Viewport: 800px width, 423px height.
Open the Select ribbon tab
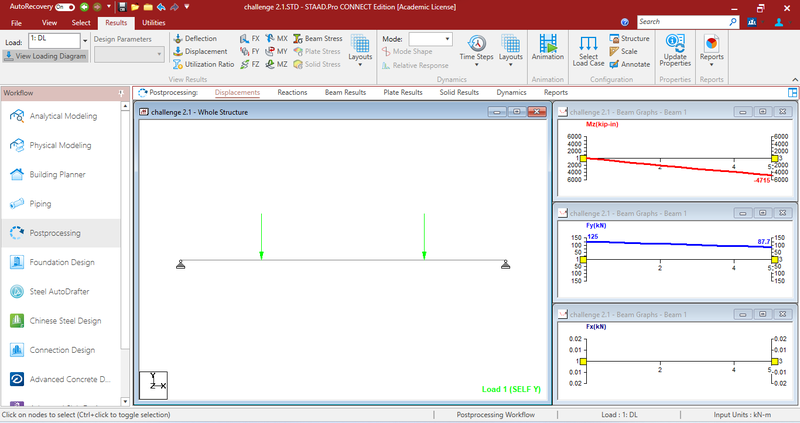pyautogui.click(x=81, y=23)
